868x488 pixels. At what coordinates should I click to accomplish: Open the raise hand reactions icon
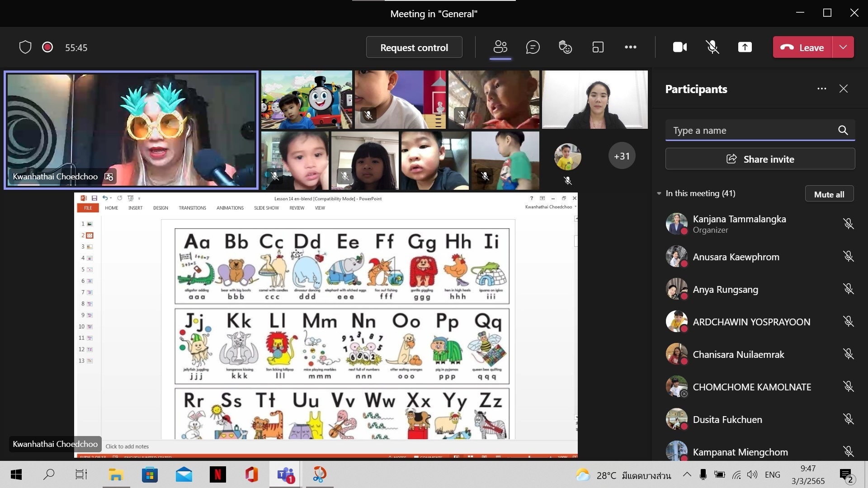pos(565,47)
